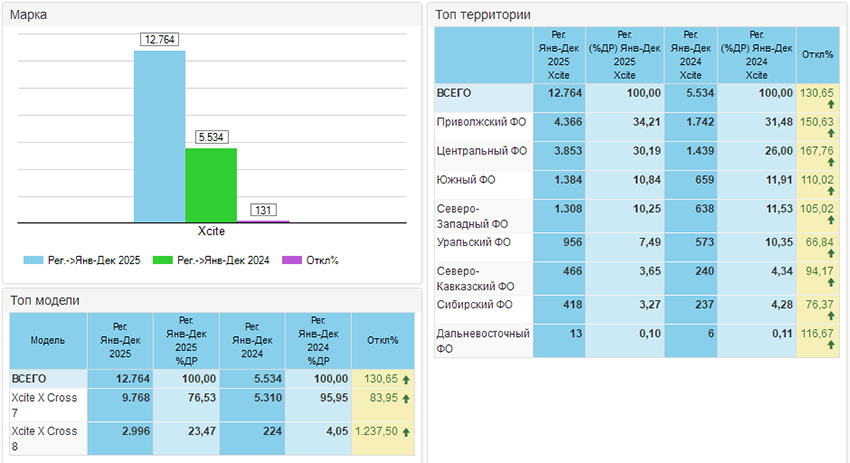Click the Топ модели panel title

point(44,300)
